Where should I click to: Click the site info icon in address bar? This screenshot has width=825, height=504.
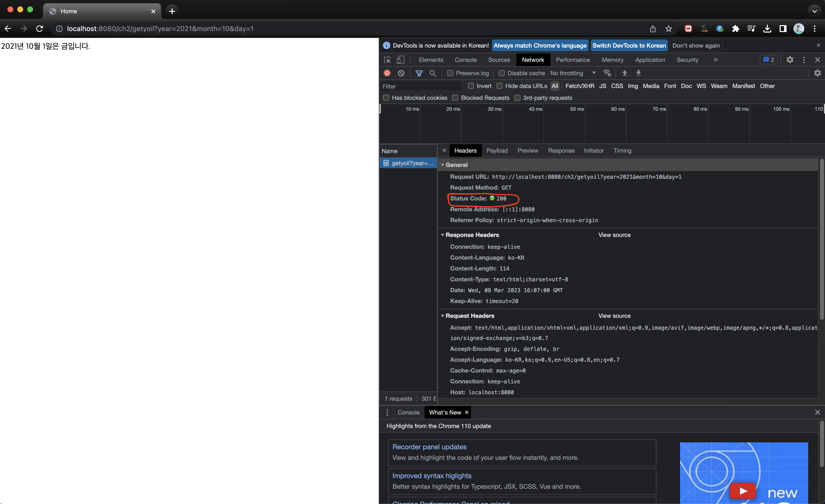(59, 29)
